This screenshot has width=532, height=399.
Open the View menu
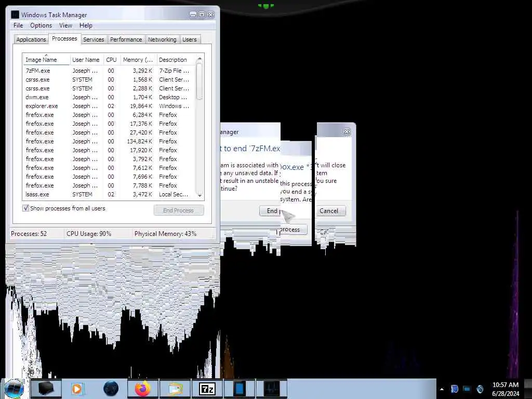point(65,25)
